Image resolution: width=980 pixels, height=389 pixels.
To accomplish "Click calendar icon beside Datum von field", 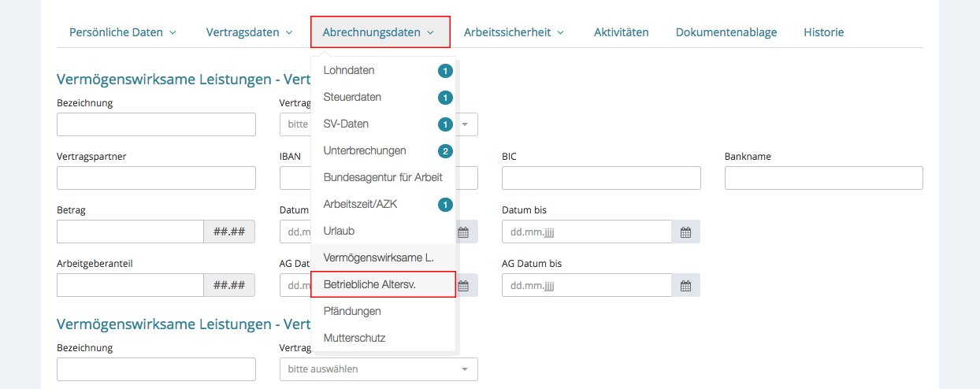I will pos(463,232).
